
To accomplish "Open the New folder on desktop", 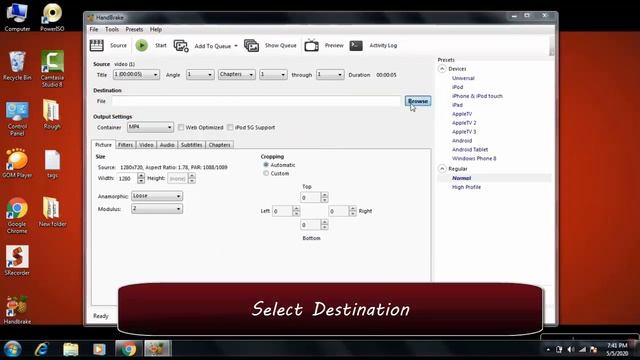I will 52,212.
